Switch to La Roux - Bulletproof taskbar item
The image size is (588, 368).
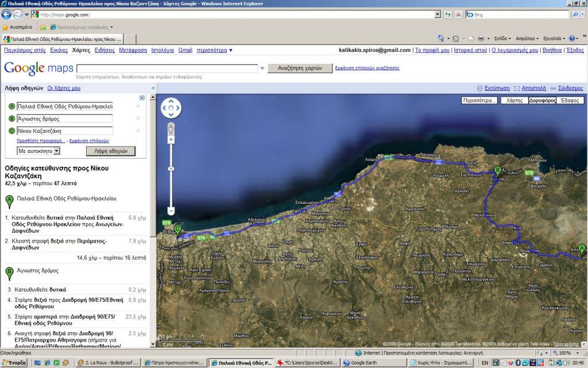click(107, 363)
